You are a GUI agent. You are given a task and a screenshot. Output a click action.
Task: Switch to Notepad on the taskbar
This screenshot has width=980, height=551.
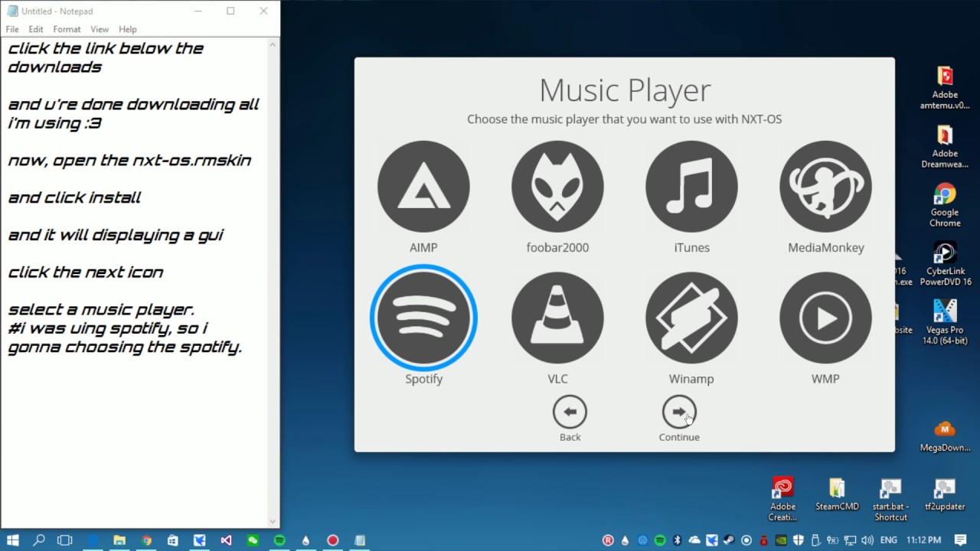pos(359,540)
